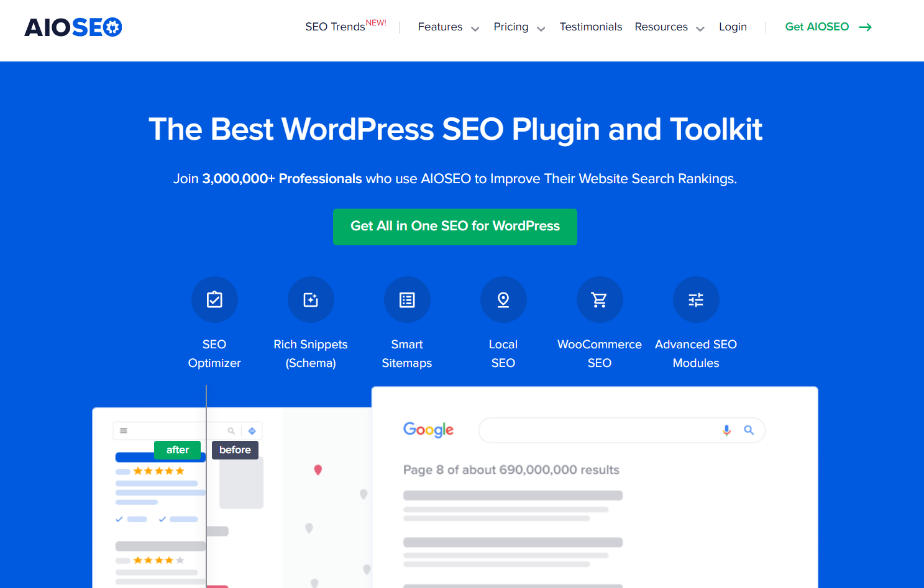Viewport: 924px width, 588px height.
Task: Click the red map marker pin
Action: point(318,470)
